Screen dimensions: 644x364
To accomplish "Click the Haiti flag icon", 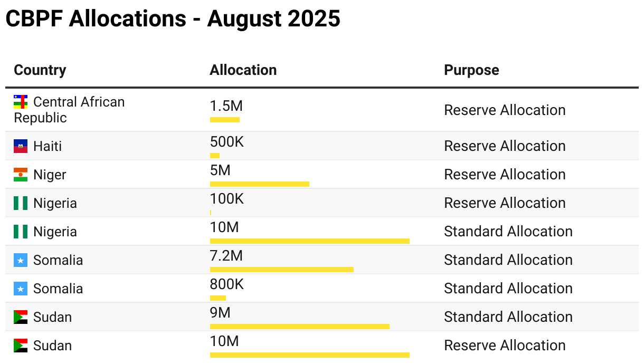I will pyautogui.click(x=21, y=146).
